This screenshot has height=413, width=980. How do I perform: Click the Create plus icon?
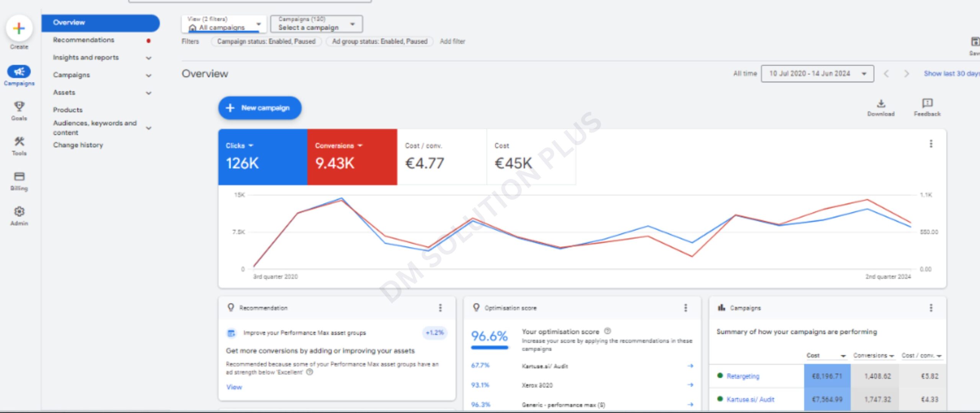pyautogui.click(x=19, y=29)
